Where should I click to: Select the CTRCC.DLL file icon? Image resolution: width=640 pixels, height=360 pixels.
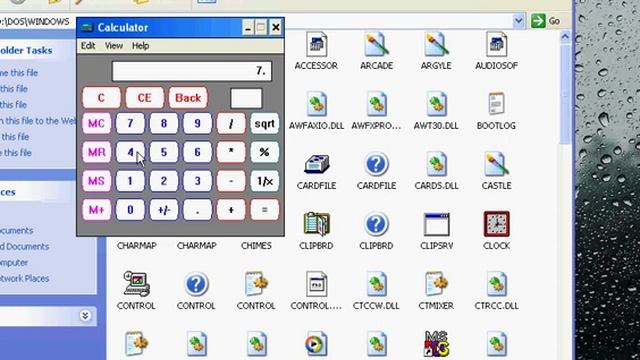[x=496, y=284]
